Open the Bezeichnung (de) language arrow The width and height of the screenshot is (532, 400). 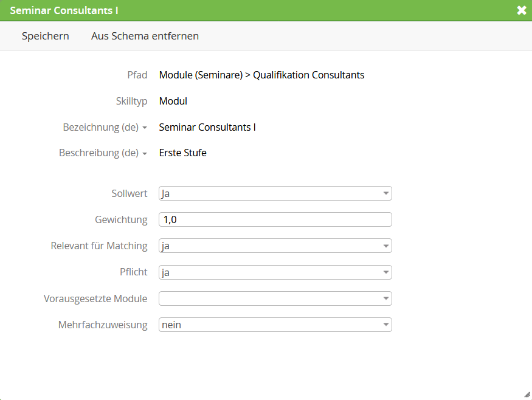click(x=145, y=128)
